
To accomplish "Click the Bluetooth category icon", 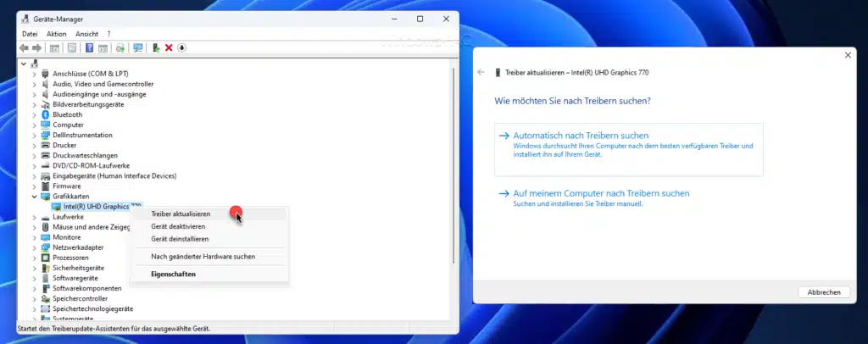I will tap(46, 114).
